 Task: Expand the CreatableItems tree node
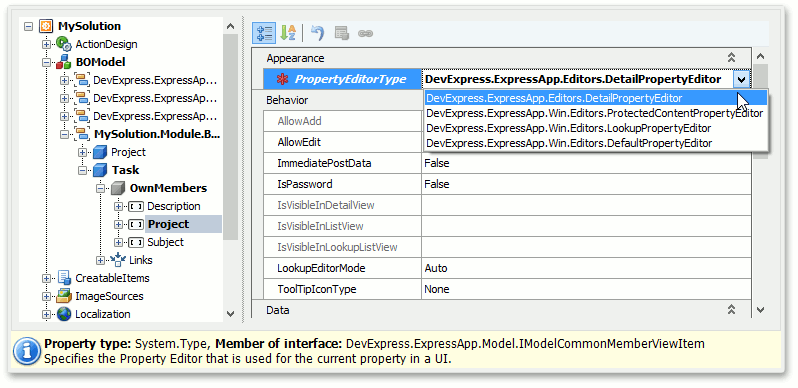tap(47, 279)
